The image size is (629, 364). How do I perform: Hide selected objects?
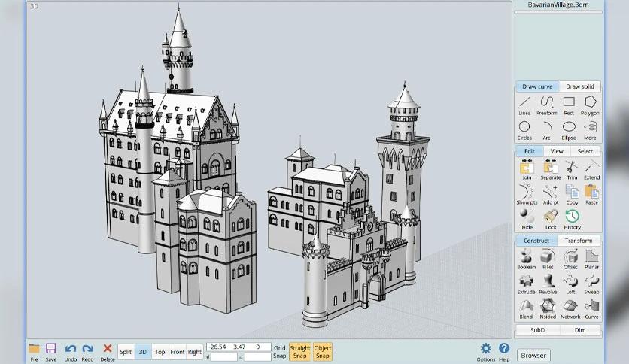pos(527,220)
